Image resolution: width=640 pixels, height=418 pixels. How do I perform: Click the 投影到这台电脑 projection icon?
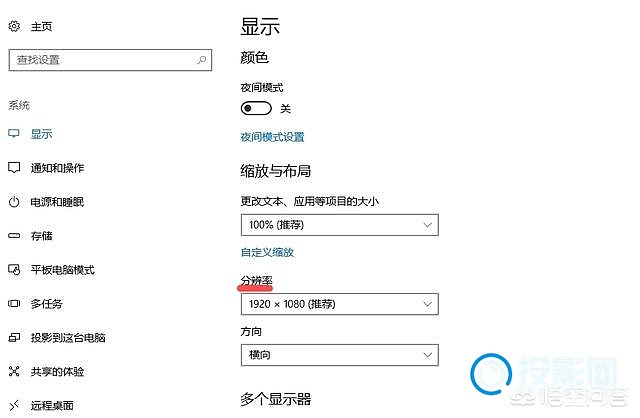click(14, 337)
